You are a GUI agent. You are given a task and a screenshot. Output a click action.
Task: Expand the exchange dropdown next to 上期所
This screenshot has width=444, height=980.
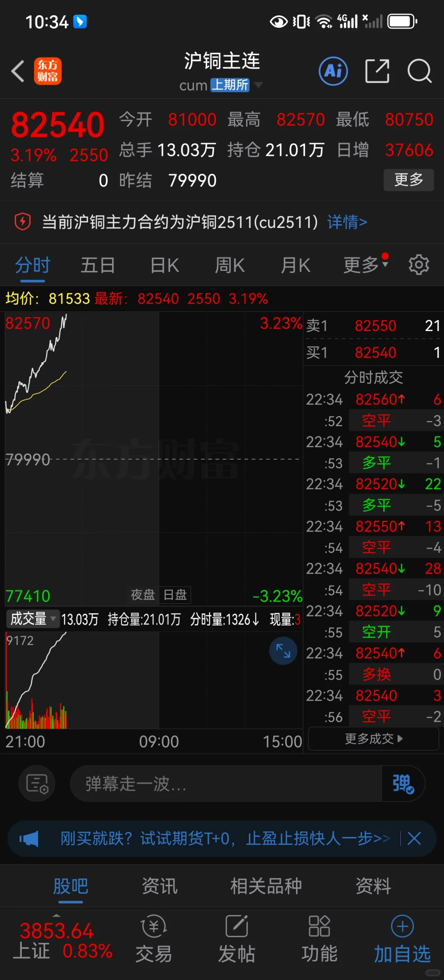pyautogui.click(x=258, y=85)
